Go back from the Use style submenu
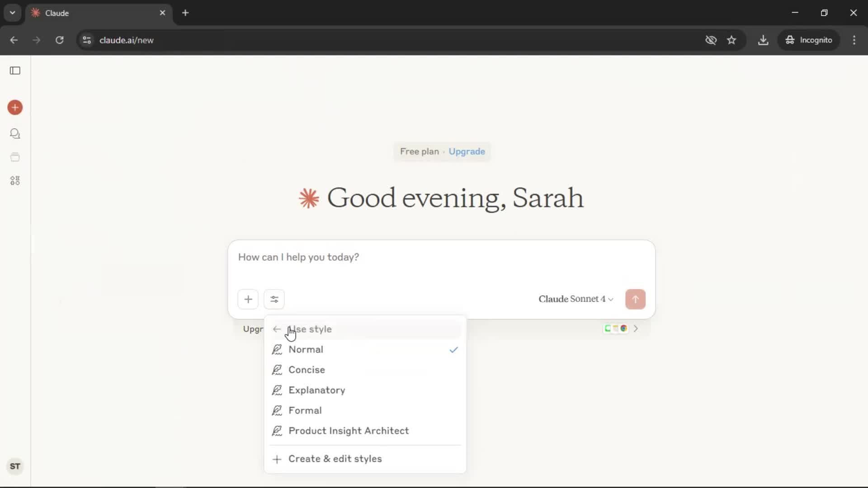 tap(277, 329)
